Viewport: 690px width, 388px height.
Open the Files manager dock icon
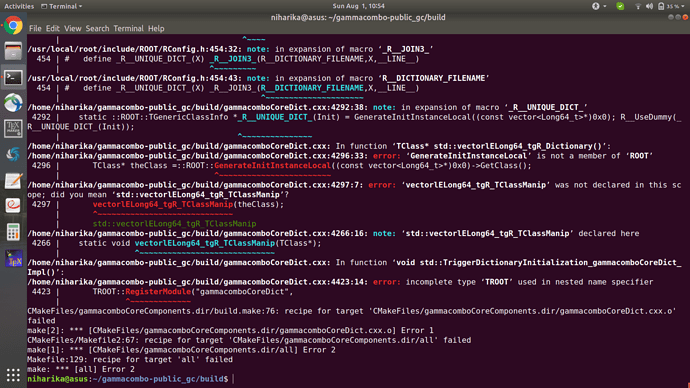click(x=13, y=51)
